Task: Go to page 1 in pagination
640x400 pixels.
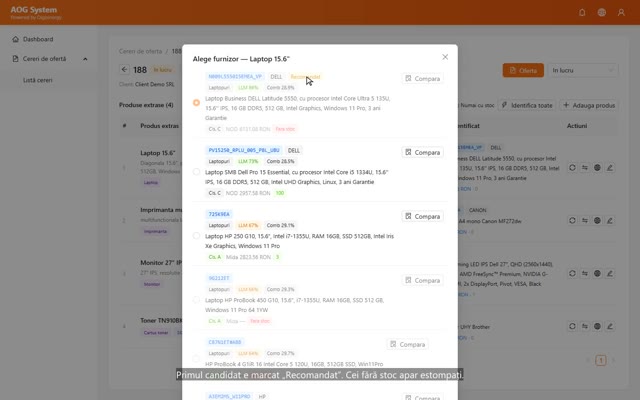Action: tap(600, 360)
